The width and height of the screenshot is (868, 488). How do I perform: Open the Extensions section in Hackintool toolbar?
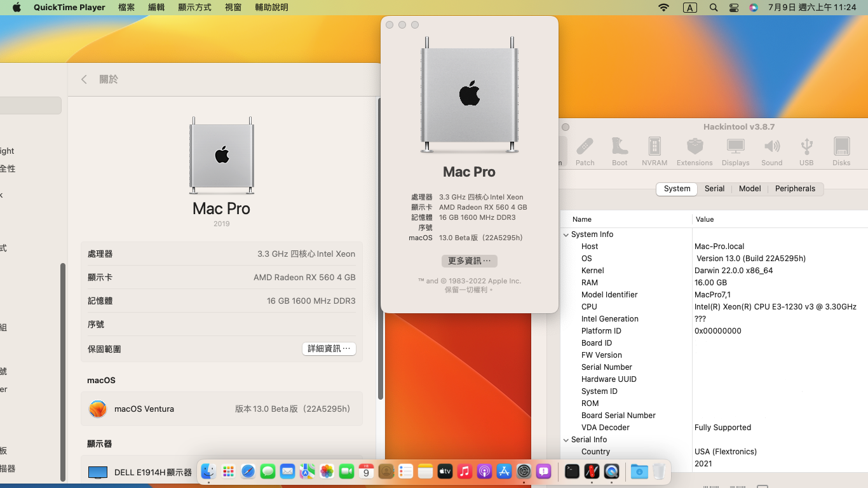695,151
